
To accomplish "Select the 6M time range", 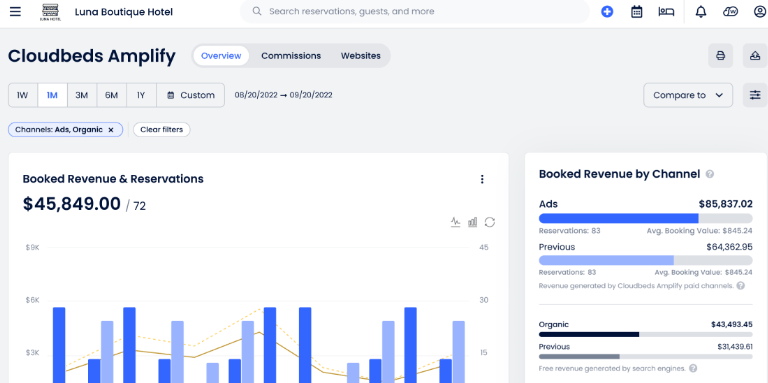I will coord(112,95).
